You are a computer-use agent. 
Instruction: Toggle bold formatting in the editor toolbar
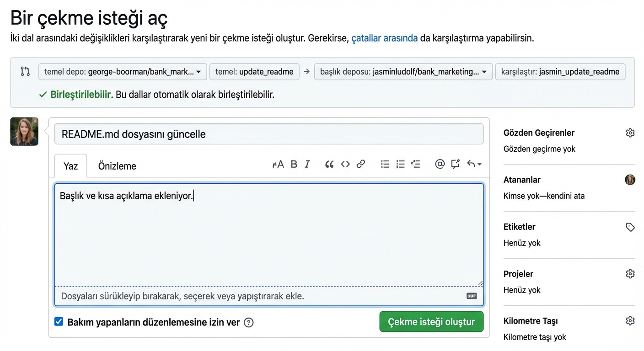pos(294,164)
